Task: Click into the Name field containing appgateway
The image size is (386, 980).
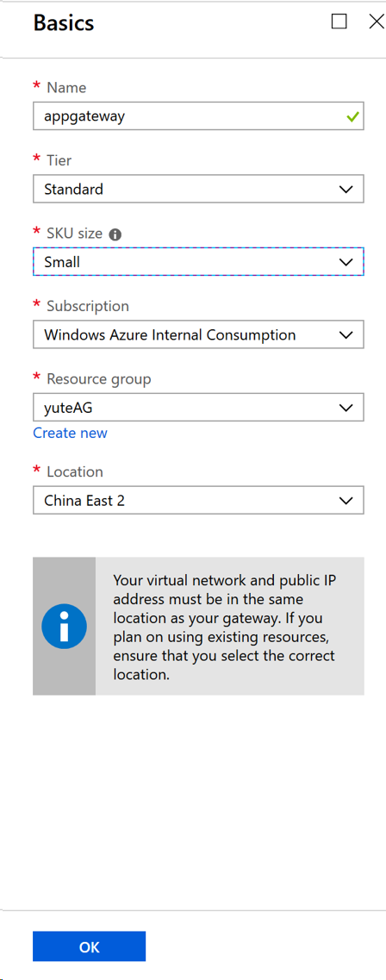Action: point(199,116)
